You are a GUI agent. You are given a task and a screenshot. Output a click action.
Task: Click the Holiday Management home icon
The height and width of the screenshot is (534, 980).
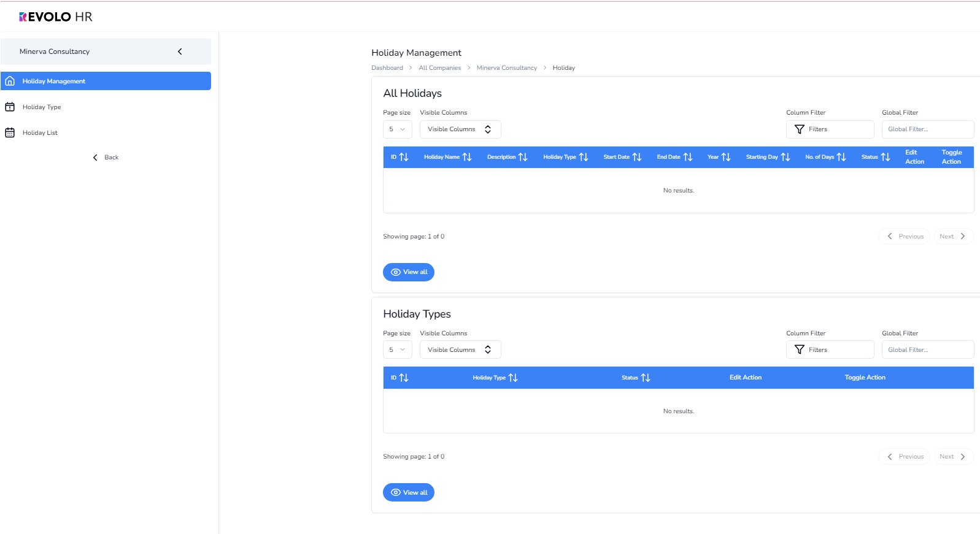coord(10,81)
